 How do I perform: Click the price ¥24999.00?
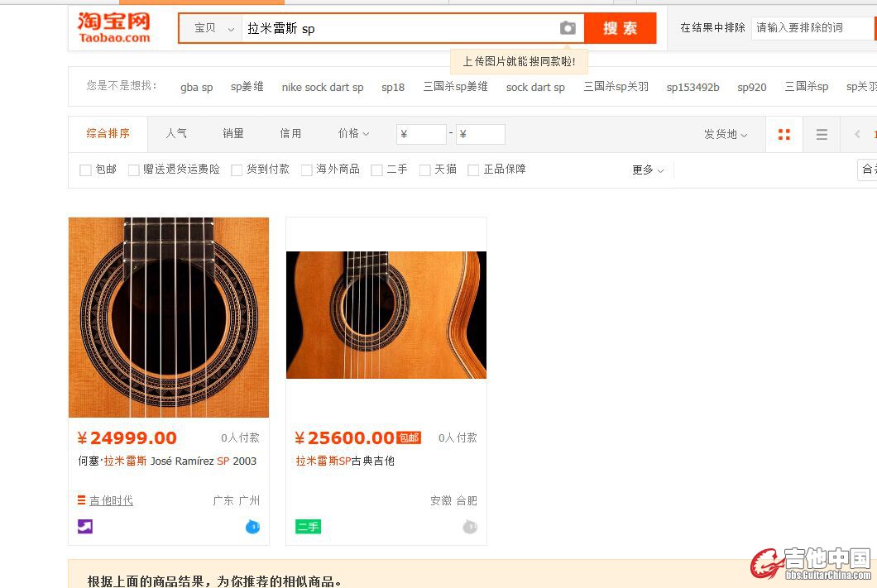pyautogui.click(x=127, y=437)
